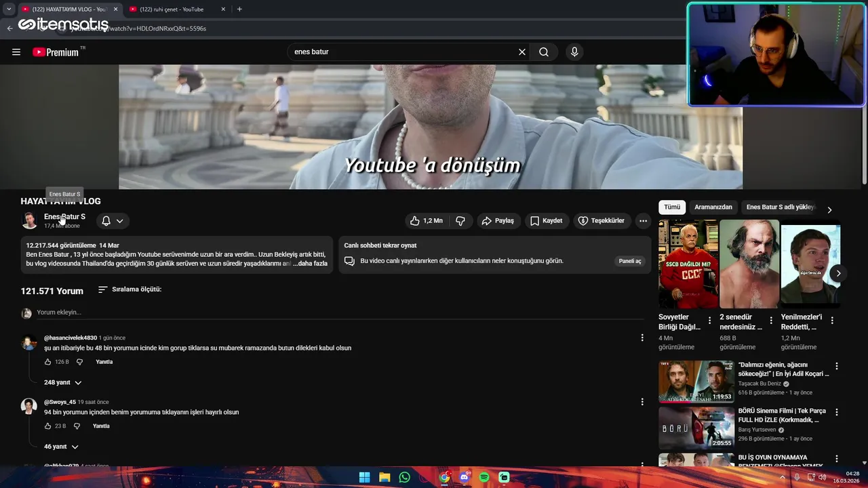Open browser tab search dropdown arrow
This screenshot has height=488, width=868.
point(8,9)
